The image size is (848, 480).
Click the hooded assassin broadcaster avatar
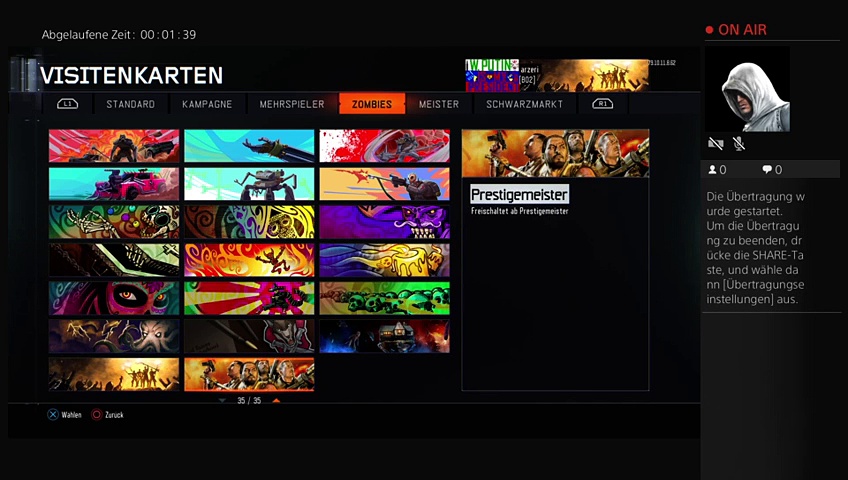[747, 89]
